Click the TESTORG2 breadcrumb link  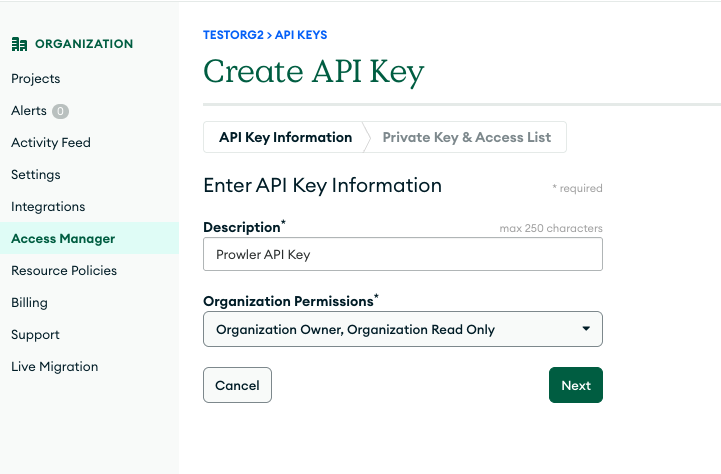coord(234,35)
